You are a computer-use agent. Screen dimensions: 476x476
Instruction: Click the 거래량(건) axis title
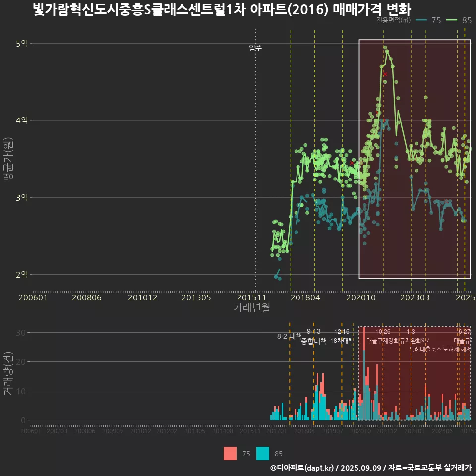pos(8,373)
